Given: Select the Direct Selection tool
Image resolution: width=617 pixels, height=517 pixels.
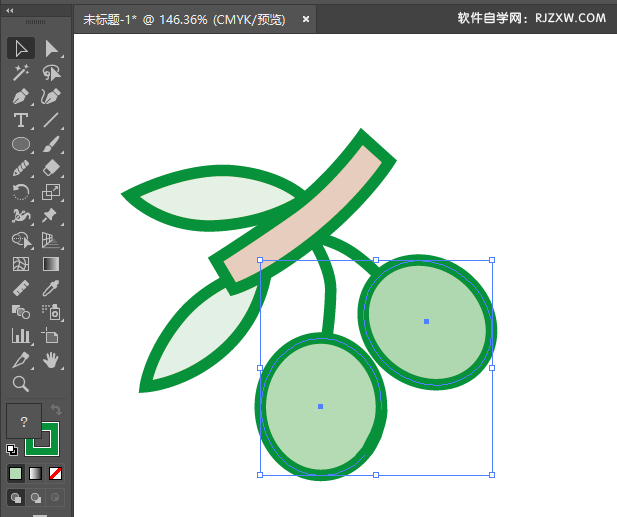Looking at the screenshot, I should pos(51,49).
